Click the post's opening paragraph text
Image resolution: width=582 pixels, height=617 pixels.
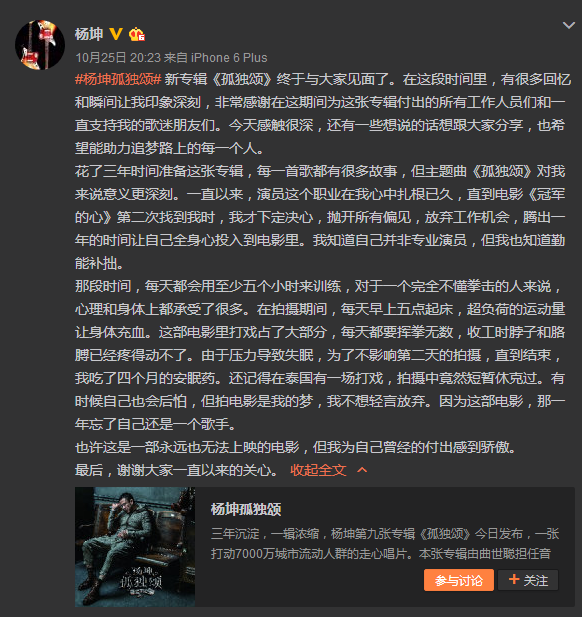coord(323,114)
